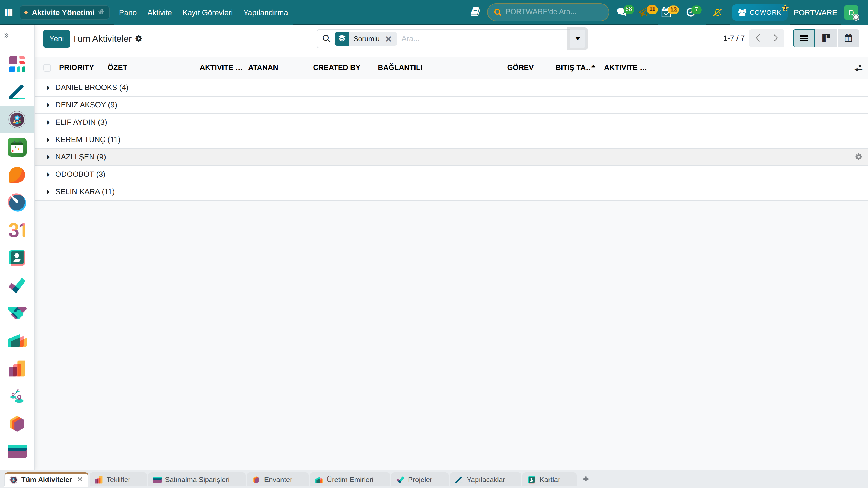Click the Yeni button
Screen dimensions: 868x488
(57, 39)
